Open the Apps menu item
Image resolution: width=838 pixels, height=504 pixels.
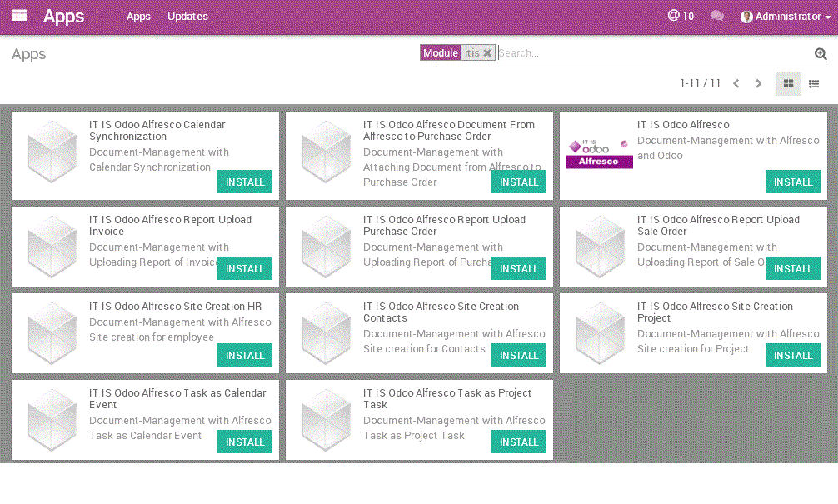[x=138, y=17]
